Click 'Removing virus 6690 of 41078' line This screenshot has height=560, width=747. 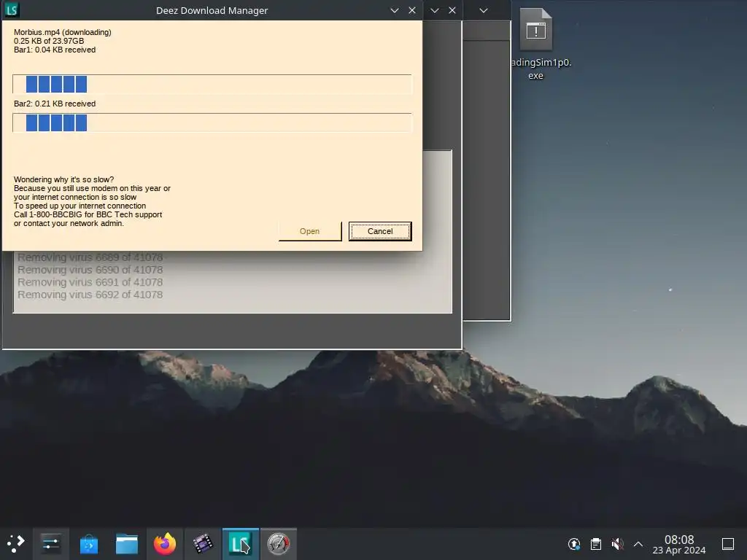[90, 270]
